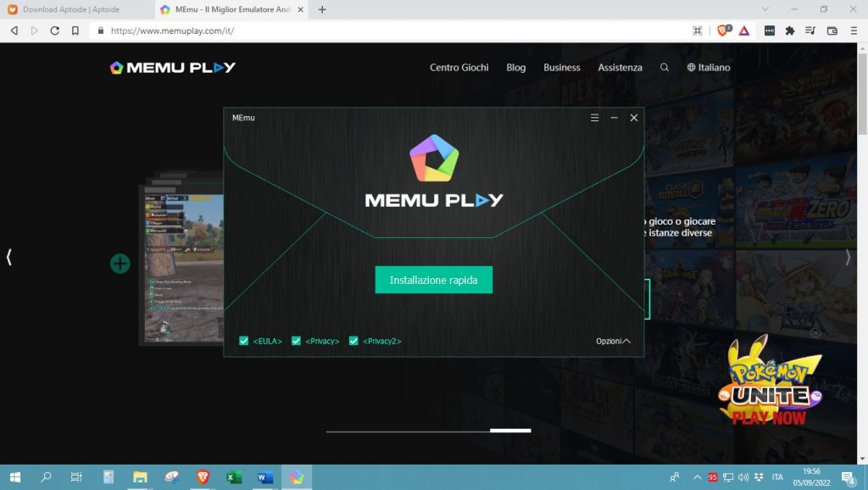Open the Assistenza link in navigation
868x490 pixels.
pos(620,68)
